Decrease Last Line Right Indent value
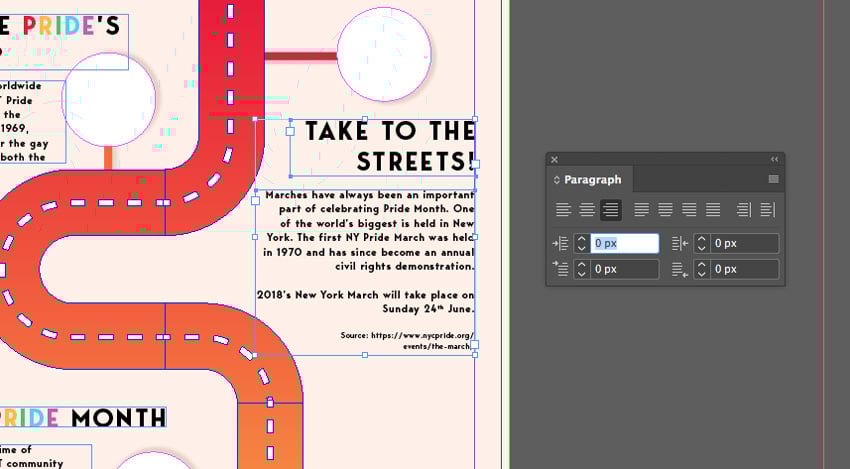 click(701, 274)
